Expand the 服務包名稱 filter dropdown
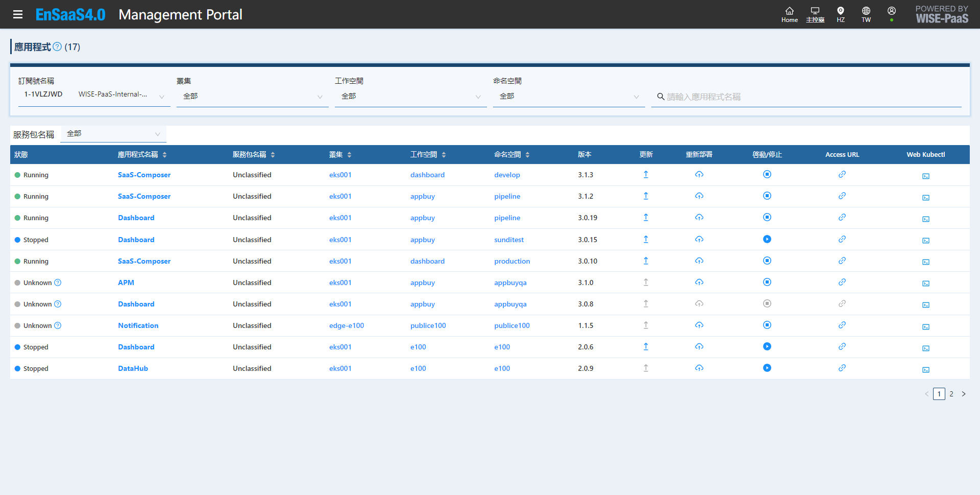This screenshot has height=495, width=980. [113, 134]
